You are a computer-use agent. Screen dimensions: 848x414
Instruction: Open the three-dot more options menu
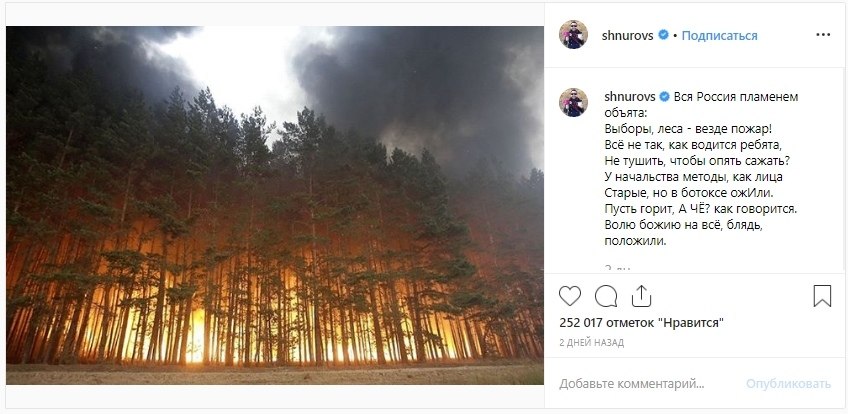click(823, 35)
